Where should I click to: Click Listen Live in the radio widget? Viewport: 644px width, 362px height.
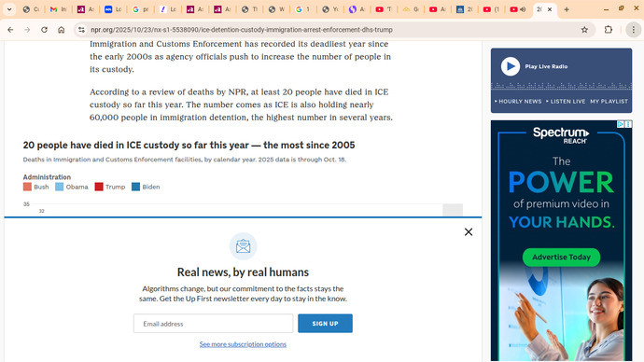pyautogui.click(x=566, y=102)
